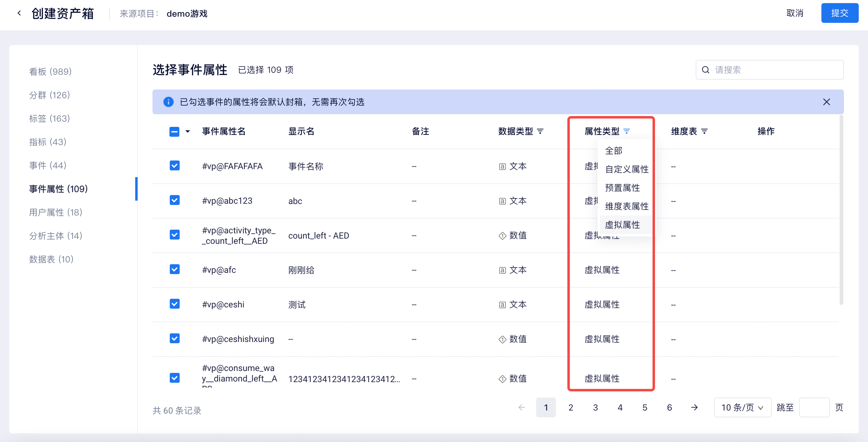The height and width of the screenshot is (442, 868).
Task: Click the text type icon for #vp@FAFAFAFA
Action: 502,166
